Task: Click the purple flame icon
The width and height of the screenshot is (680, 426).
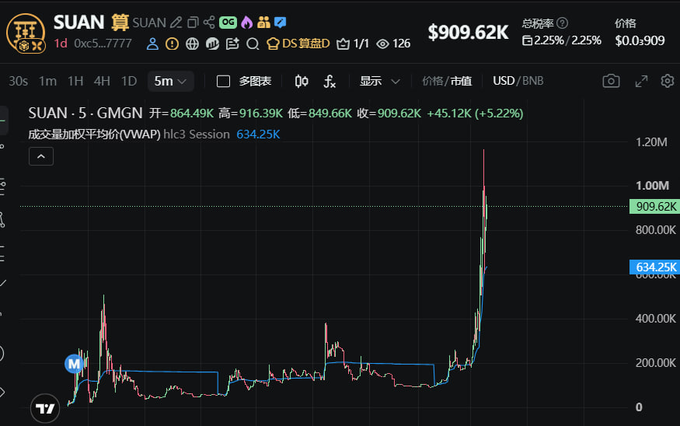Action: [247, 23]
